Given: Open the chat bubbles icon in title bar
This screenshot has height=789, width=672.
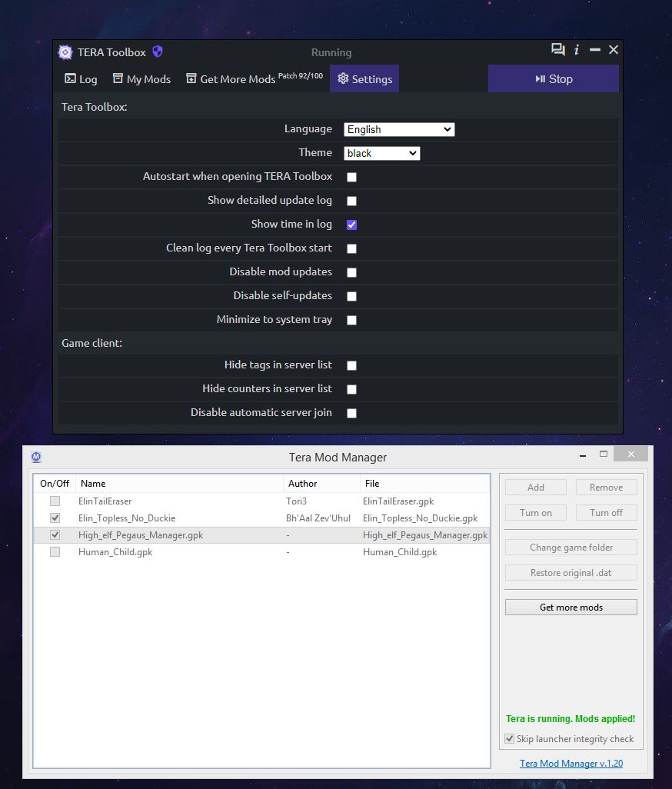Looking at the screenshot, I should [x=557, y=50].
